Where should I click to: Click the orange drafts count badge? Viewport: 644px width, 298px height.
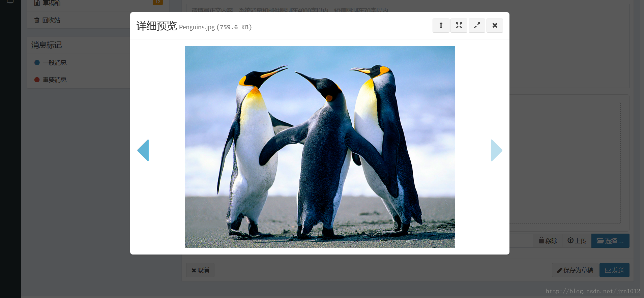coord(157,2)
